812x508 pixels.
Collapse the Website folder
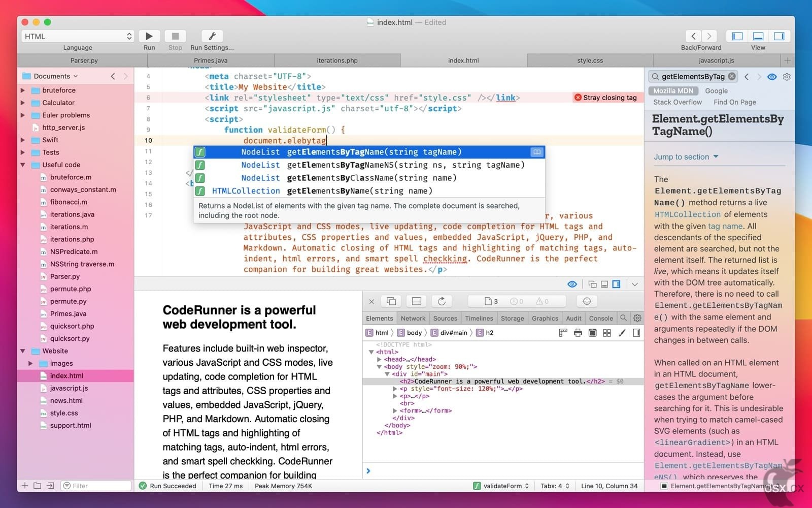23,351
